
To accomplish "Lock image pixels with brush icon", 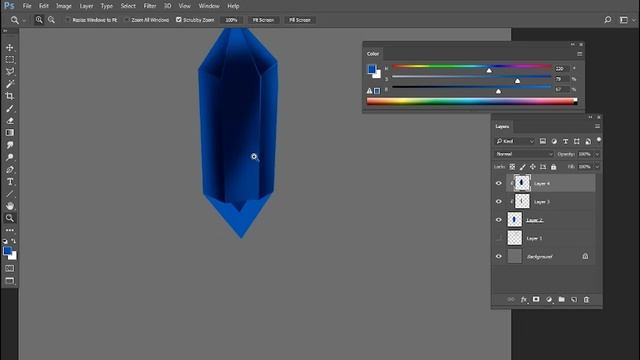I will click(522, 167).
